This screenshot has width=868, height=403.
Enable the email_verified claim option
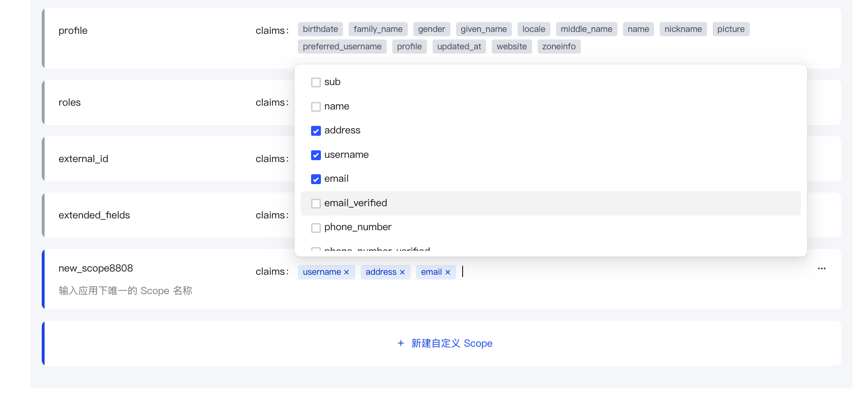click(x=316, y=203)
